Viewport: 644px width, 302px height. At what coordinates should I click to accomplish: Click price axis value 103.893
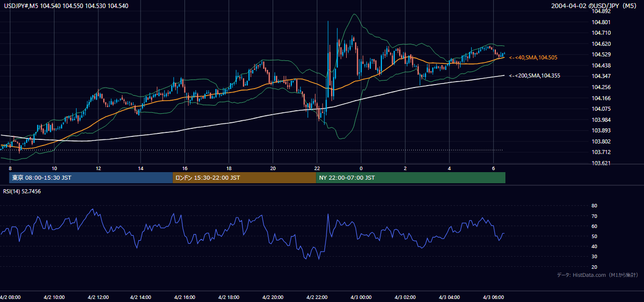pyautogui.click(x=601, y=130)
